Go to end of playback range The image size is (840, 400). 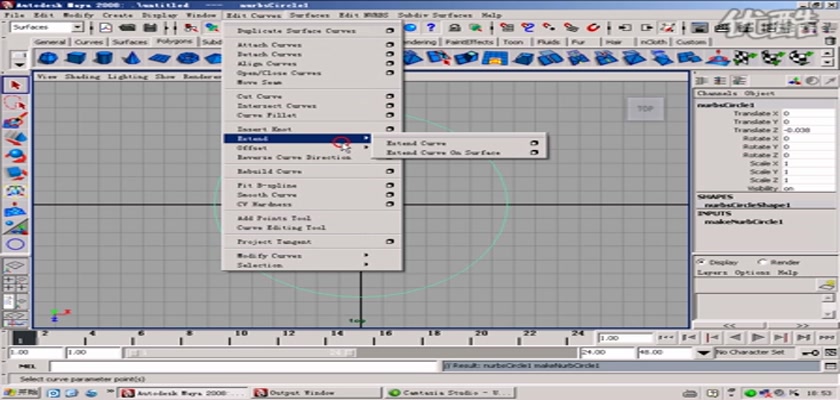click(827, 337)
